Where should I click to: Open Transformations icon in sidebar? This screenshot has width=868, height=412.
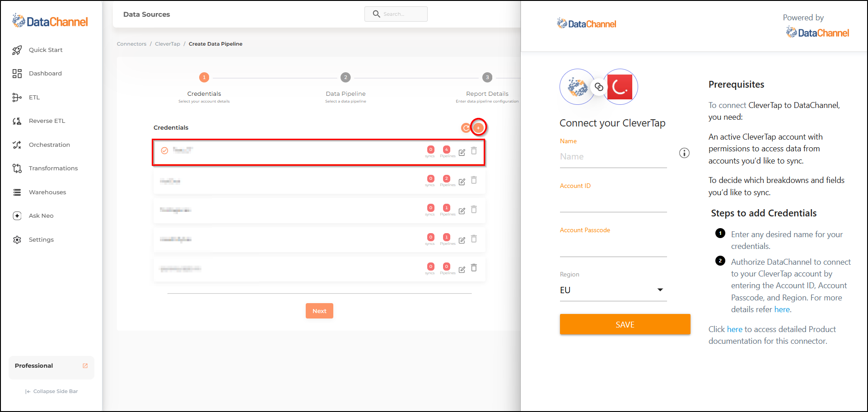pyautogui.click(x=17, y=169)
